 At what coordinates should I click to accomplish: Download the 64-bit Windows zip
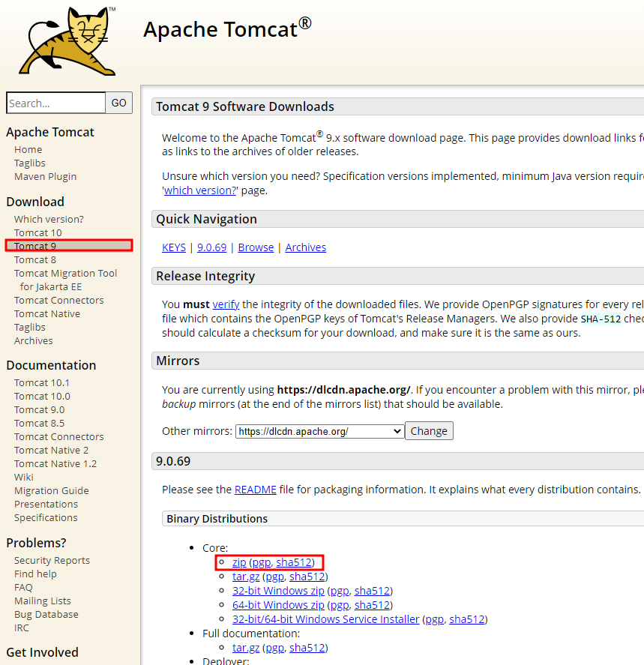[278, 605]
